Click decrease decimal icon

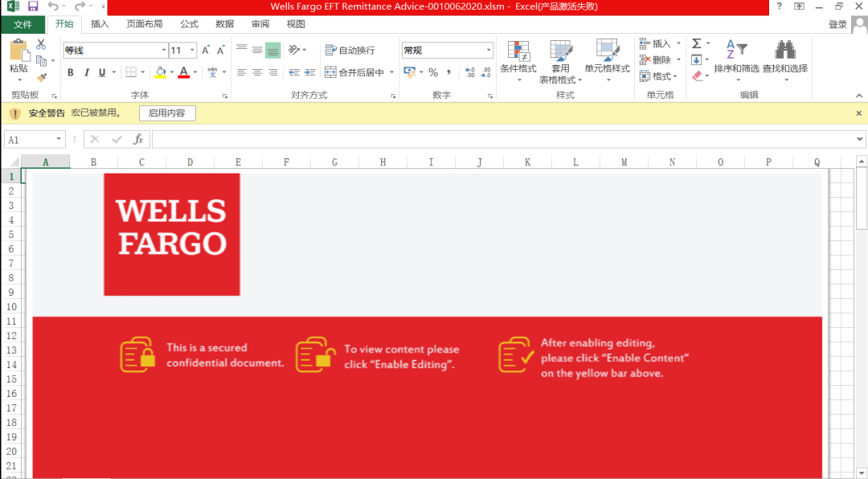point(485,72)
